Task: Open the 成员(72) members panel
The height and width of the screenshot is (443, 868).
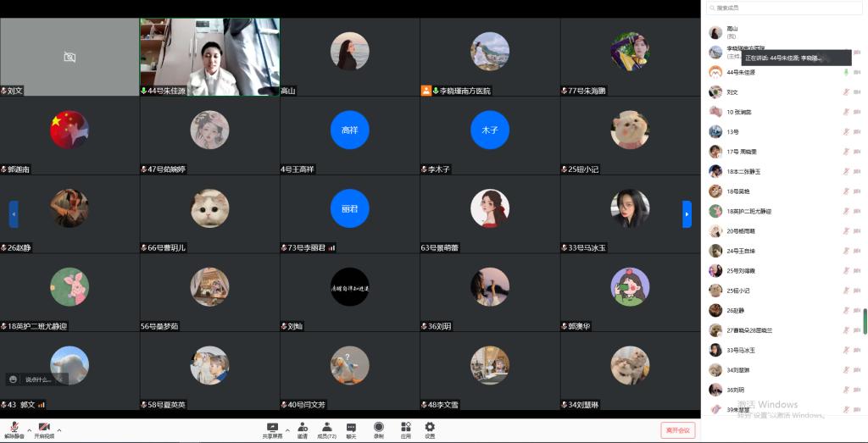Action: [x=326, y=429]
